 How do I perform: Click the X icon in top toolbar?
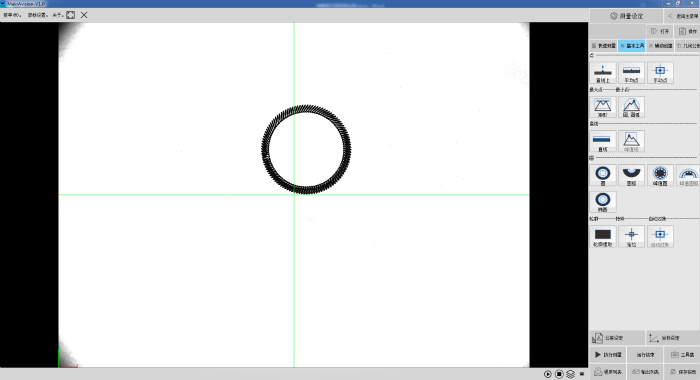click(84, 15)
